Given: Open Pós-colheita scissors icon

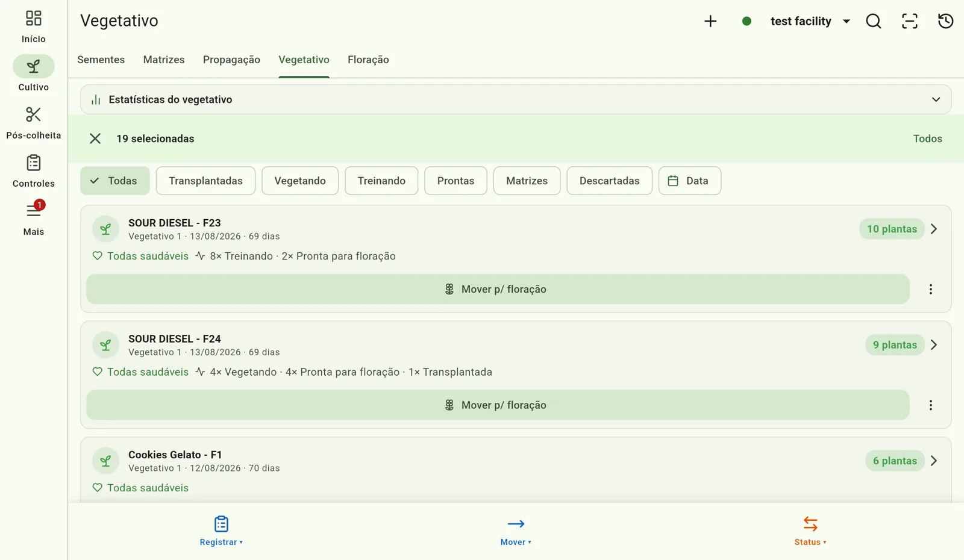Looking at the screenshot, I should coord(34,114).
